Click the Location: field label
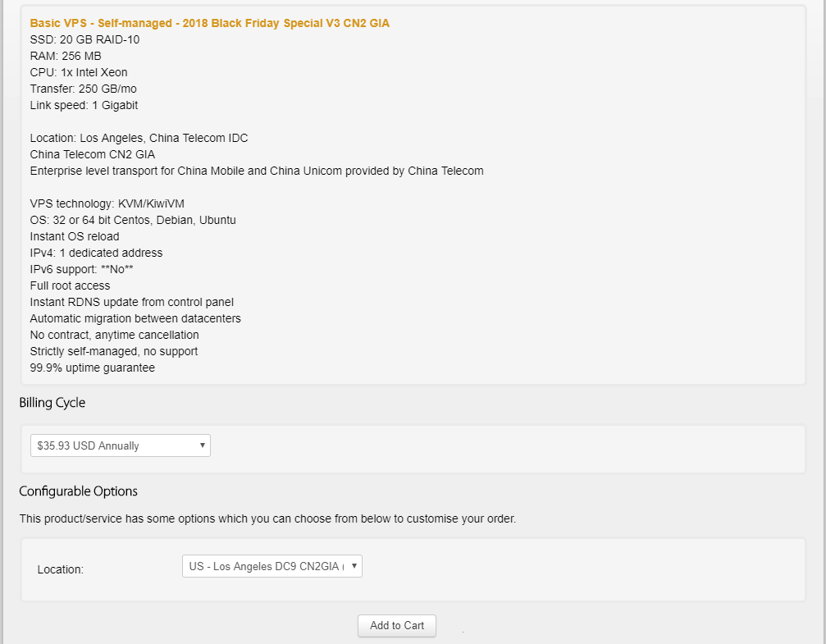 coord(61,569)
